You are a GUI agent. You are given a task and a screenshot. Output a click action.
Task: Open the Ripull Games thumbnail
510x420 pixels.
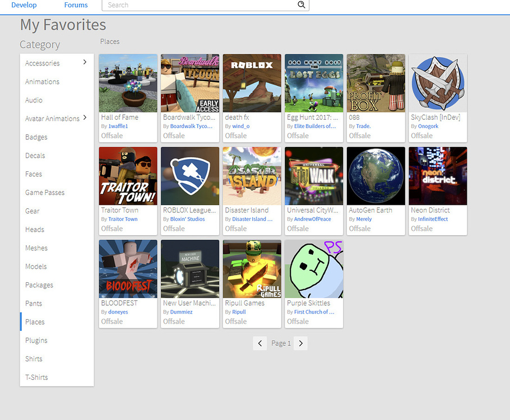252,269
